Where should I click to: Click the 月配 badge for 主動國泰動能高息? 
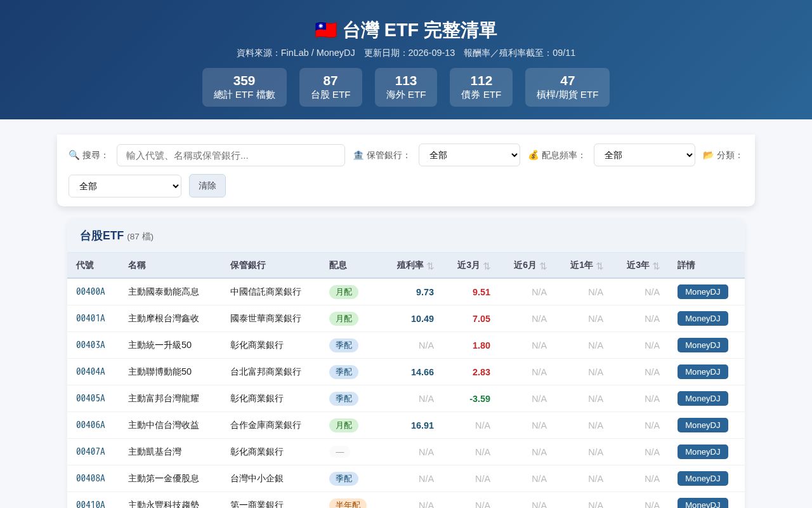pos(344,292)
